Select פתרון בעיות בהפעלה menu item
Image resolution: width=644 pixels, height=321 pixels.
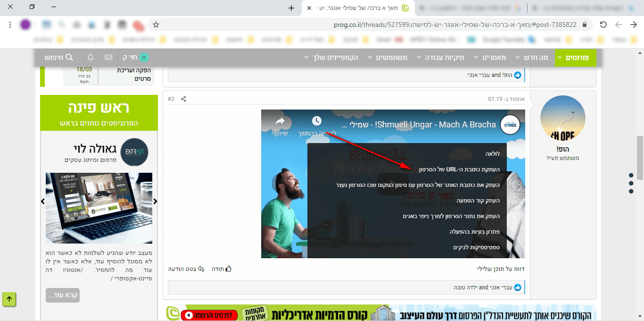[x=475, y=231]
